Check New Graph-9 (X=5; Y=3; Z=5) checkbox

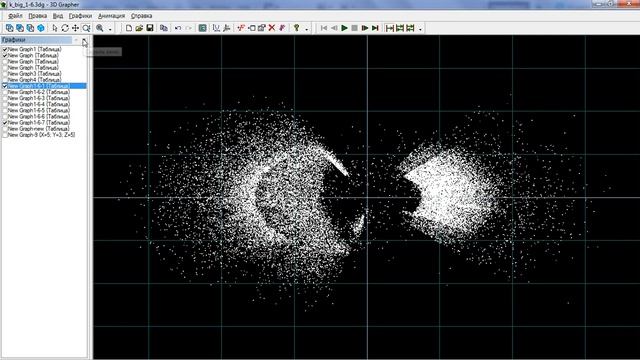point(5,135)
